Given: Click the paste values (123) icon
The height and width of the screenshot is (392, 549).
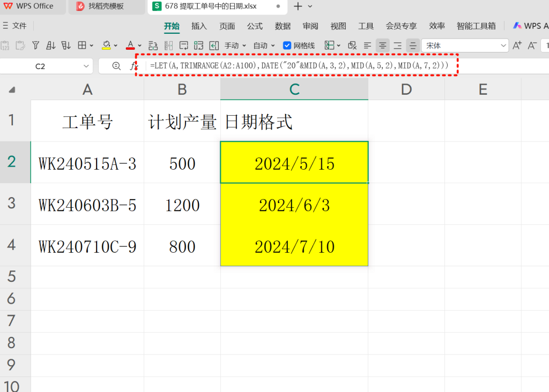Looking at the screenshot, I should pos(5,46).
